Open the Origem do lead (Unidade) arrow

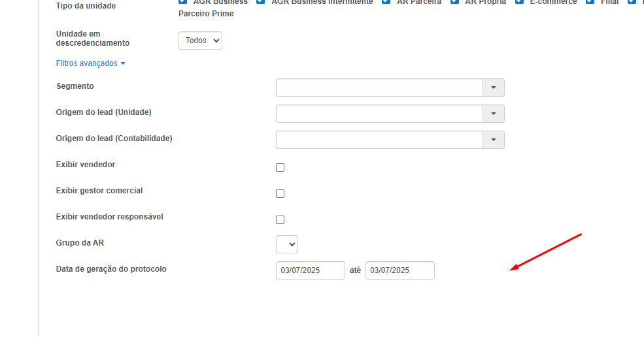[x=493, y=114]
